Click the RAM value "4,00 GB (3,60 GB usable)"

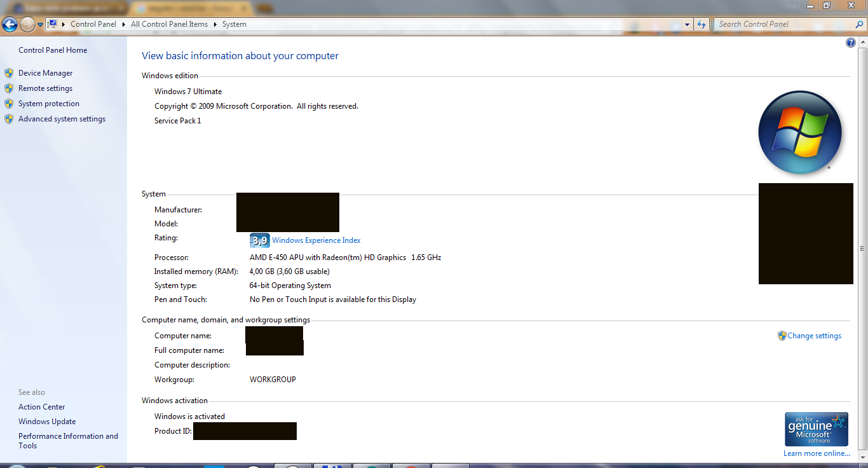click(289, 272)
